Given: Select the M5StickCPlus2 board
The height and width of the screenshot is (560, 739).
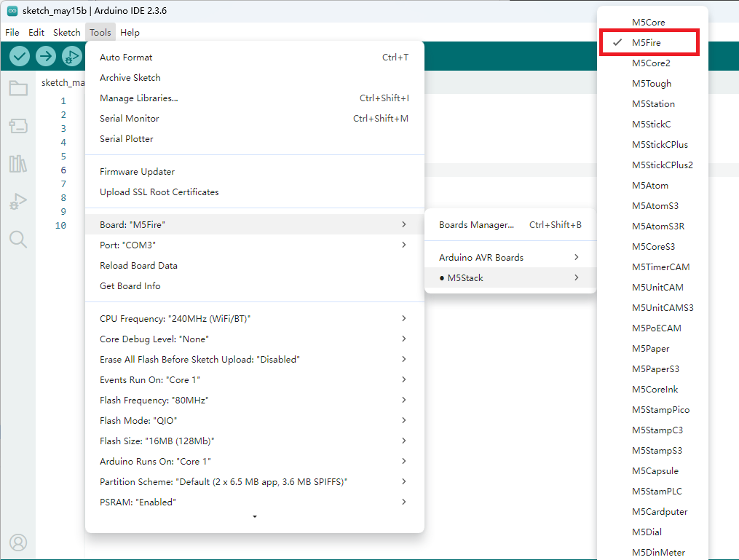Looking at the screenshot, I should point(653,165).
